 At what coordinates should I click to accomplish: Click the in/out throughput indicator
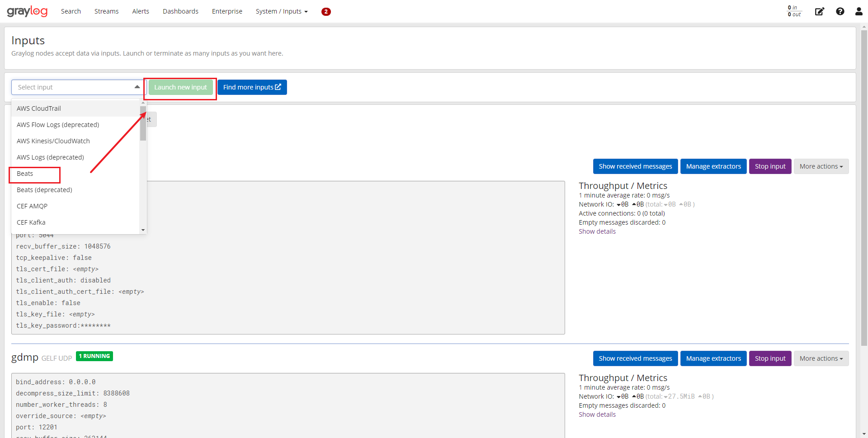(x=794, y=11)
